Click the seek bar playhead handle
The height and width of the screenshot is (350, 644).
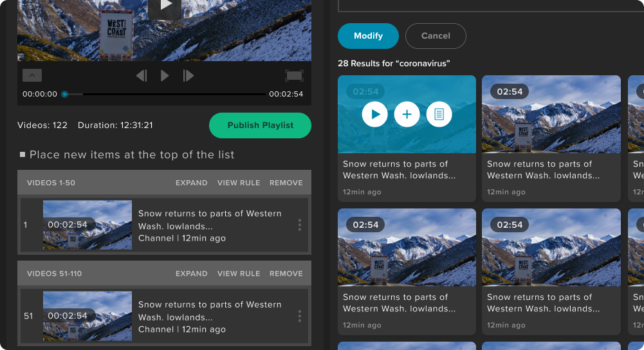tap(64, 94)
